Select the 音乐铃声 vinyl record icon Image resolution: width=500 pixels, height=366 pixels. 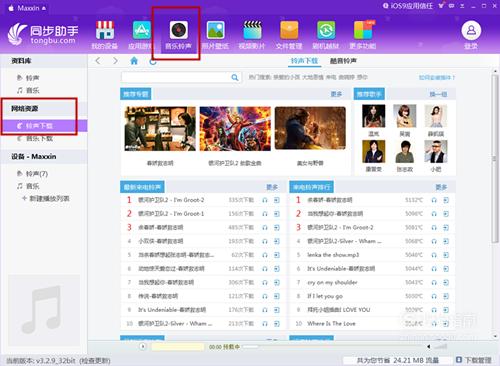coord(178,30)
